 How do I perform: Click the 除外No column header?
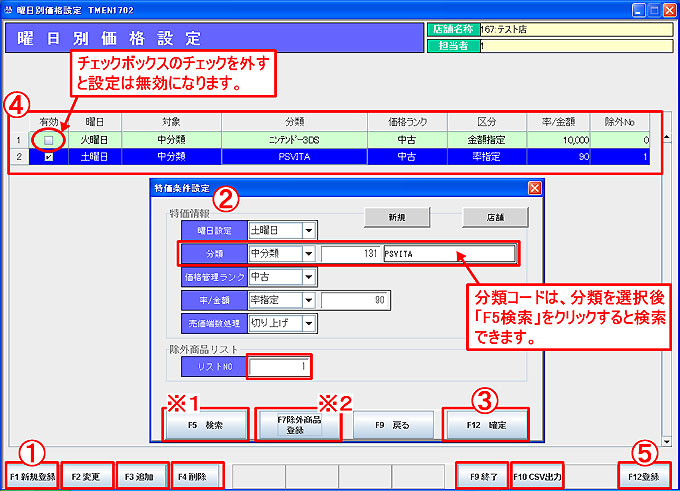620,122
